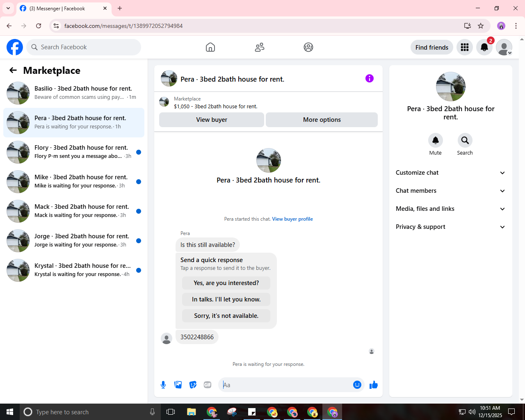
Task: Open Task View on taskbar
Action: pyautogui.click(x=171, y=412)
